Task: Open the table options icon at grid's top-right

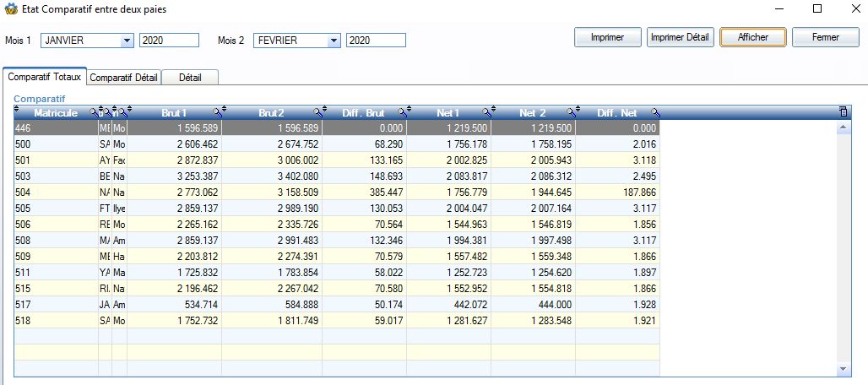Action: [842, 111]
